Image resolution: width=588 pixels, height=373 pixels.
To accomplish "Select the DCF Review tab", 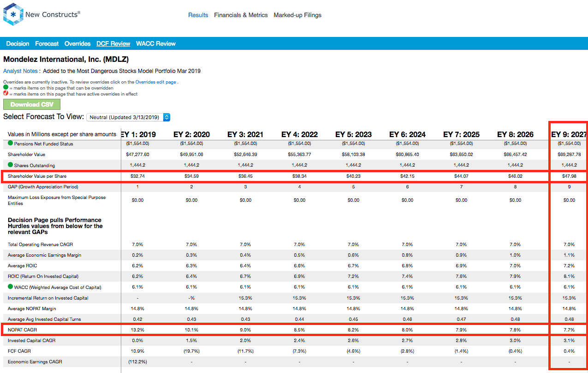I will point(113,43).
